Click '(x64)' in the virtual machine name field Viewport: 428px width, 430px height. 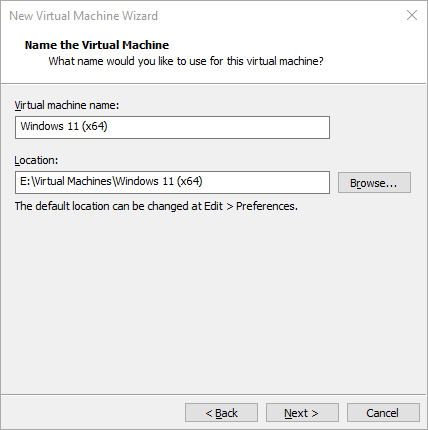[95, 127]
